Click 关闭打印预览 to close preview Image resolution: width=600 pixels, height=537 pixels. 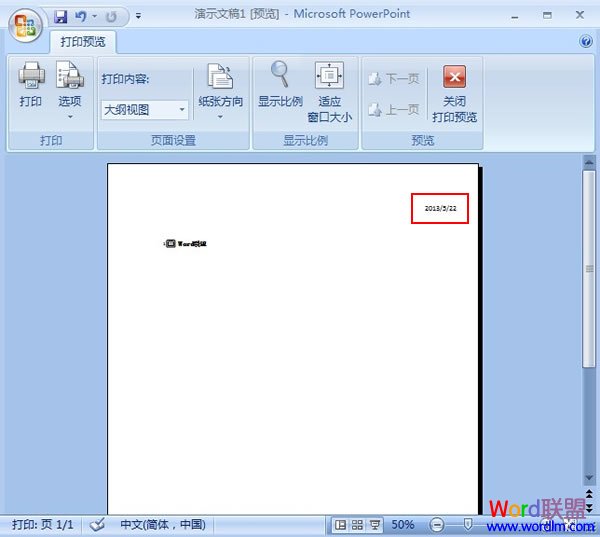tap(454, 93)
